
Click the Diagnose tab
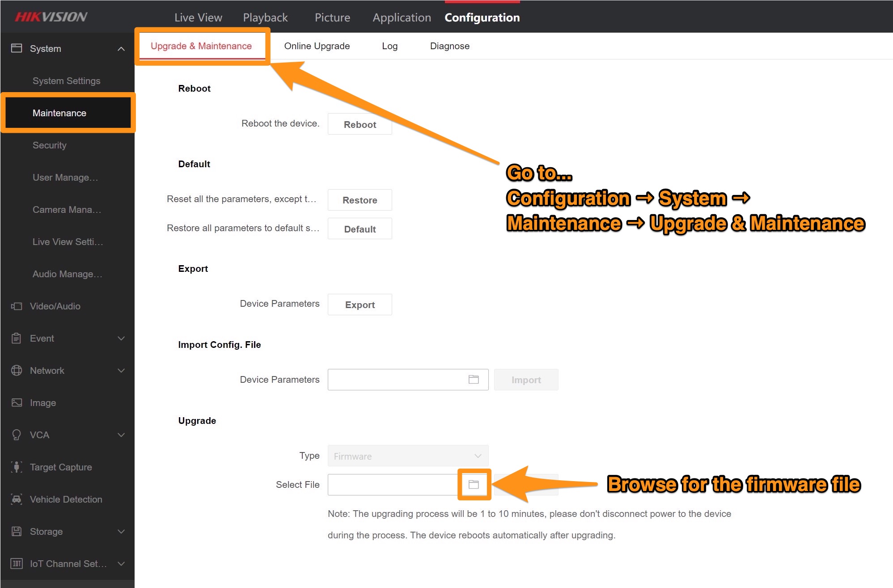click(x=450, y=46)
